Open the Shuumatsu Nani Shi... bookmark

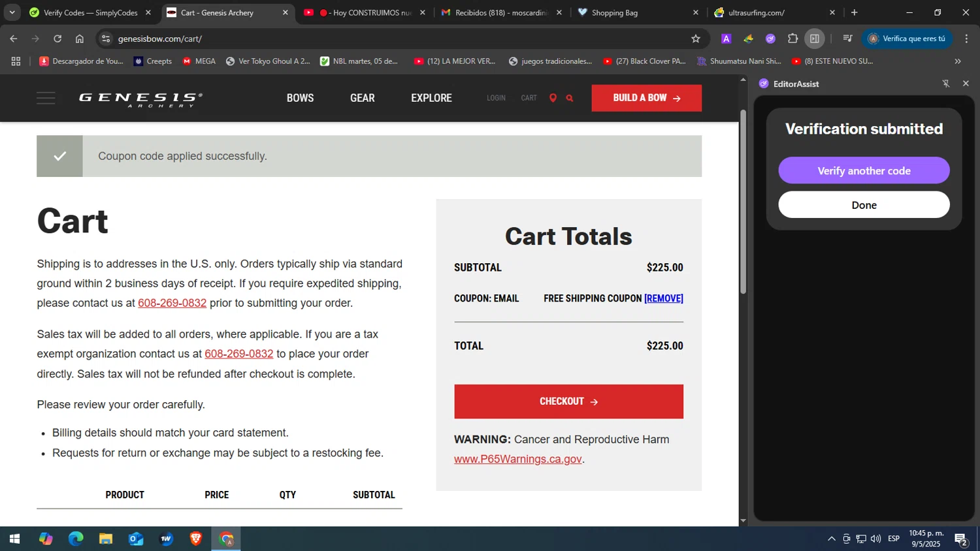pyautogui.click(x=739, y=61)
